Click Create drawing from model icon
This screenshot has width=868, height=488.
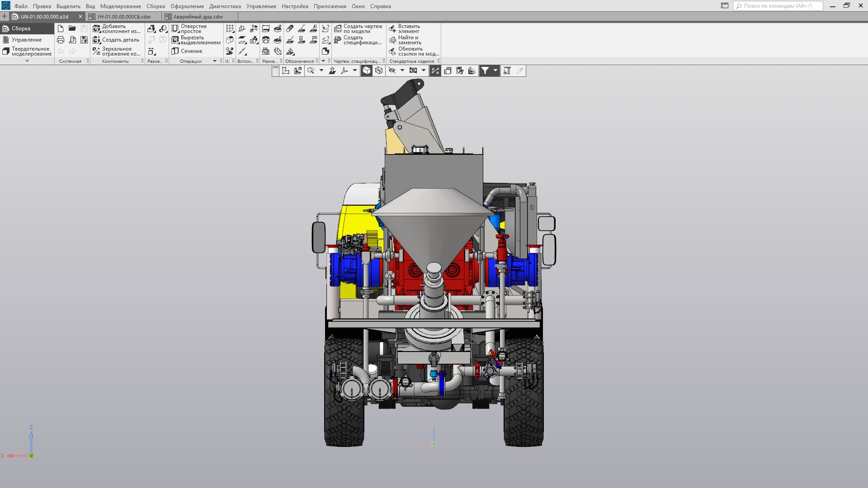[x=338, y=28]
